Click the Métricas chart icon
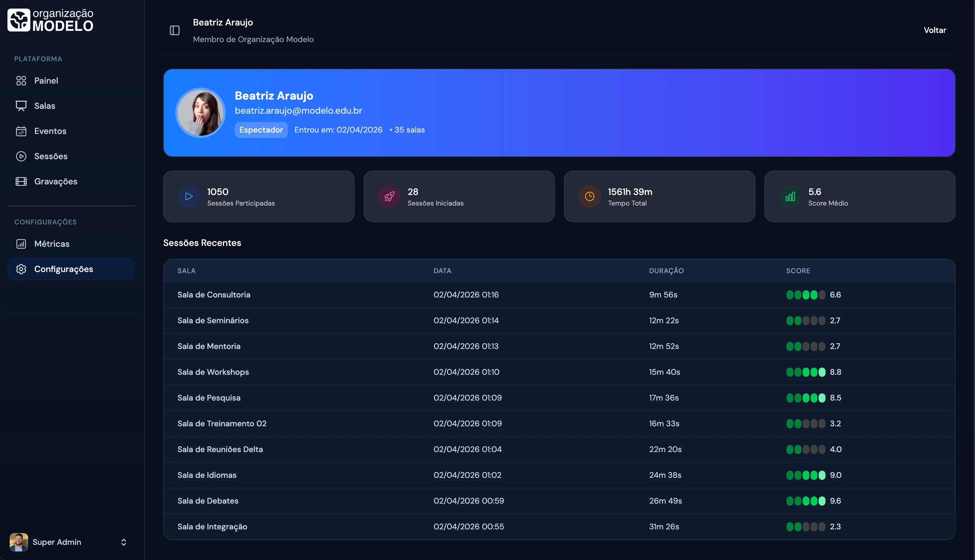The width and height of the screenshot is (975, 560). (21, 244)
